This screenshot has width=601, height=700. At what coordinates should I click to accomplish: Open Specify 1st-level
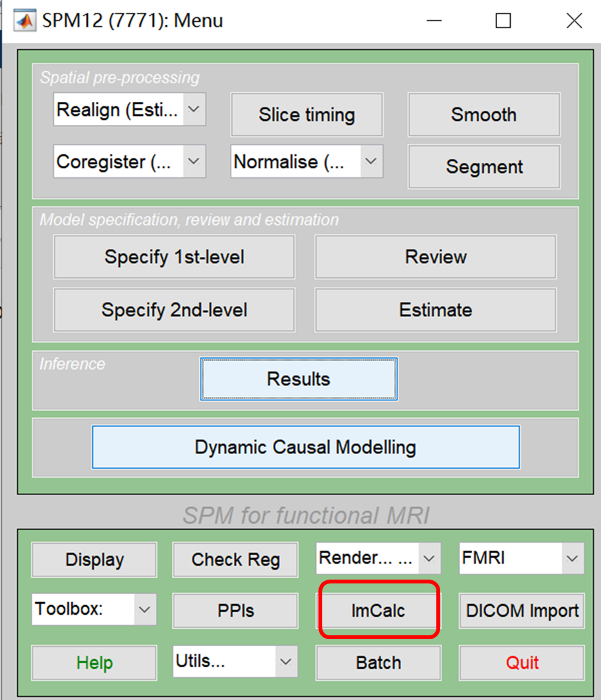[174, 257]
